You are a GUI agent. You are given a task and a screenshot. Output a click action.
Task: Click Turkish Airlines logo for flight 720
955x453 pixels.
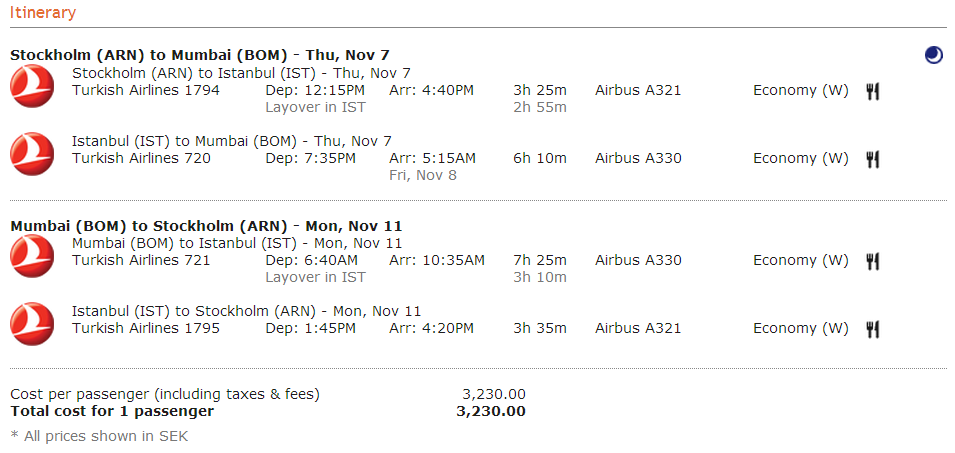coord(32,154)
